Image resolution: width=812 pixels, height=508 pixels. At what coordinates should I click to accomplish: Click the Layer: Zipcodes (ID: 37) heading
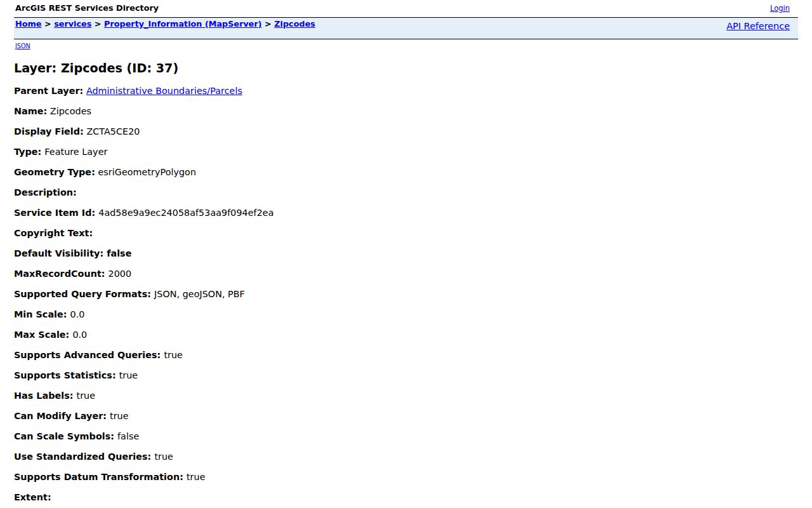96,68
